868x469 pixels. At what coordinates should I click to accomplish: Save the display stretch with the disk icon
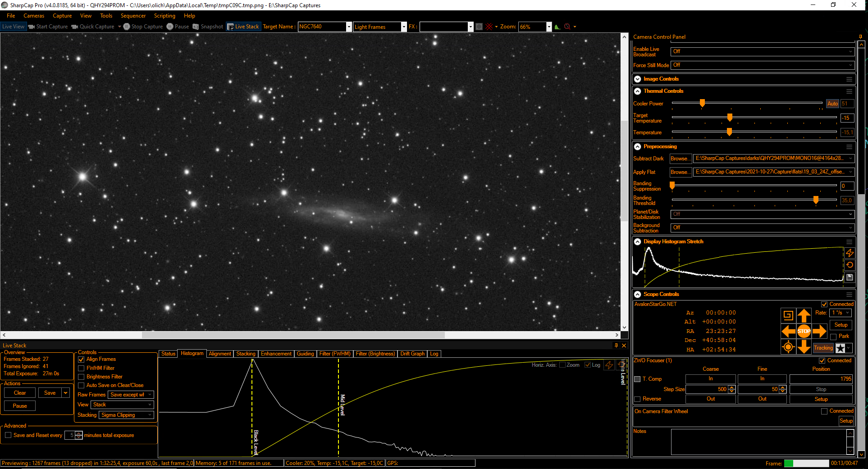pyautogui.click(x=850, y=277)
